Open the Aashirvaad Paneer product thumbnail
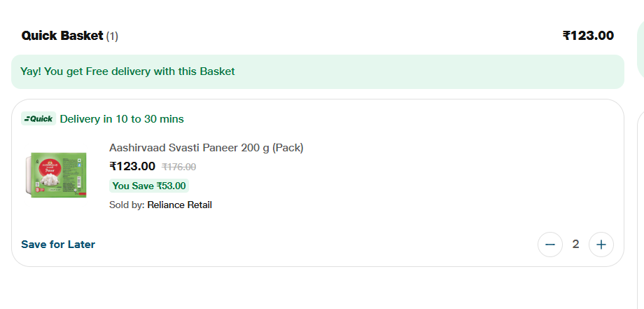The width and height of the screenshot is (644, 309). click(55, 174)
